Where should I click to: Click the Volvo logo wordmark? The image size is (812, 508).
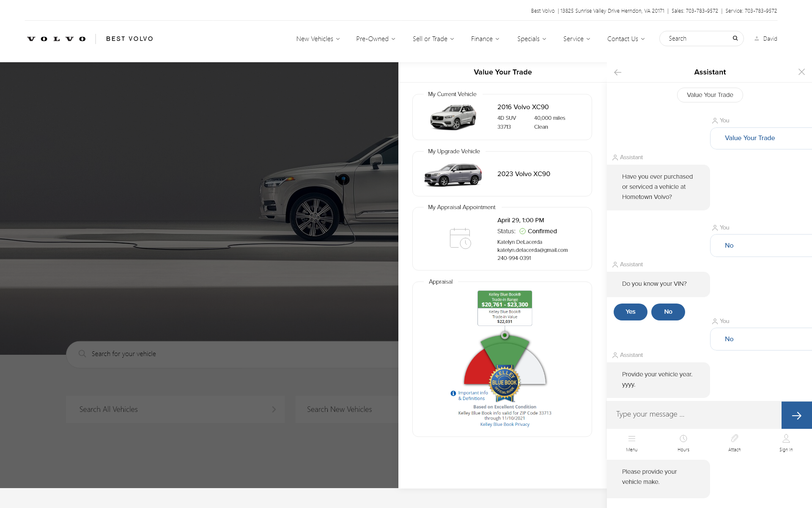[x=56, y=39]
